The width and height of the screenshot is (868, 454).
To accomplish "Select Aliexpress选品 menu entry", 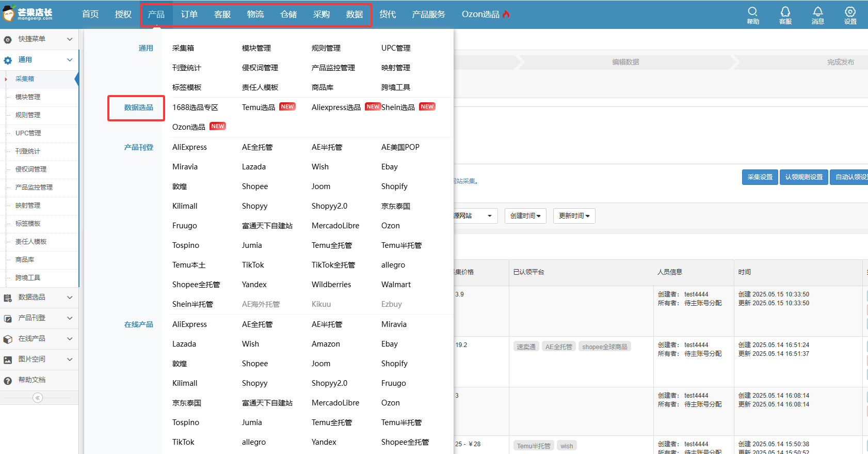I will [x=336, y=107].
